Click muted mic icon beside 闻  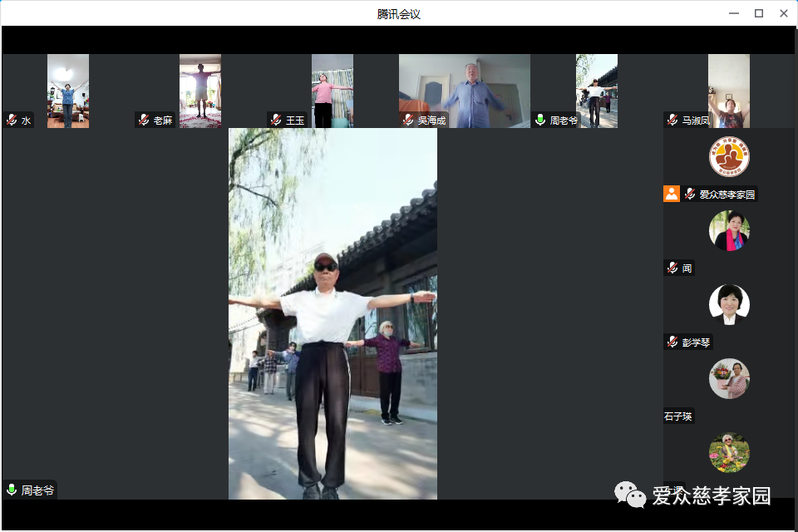pos(672,268)
